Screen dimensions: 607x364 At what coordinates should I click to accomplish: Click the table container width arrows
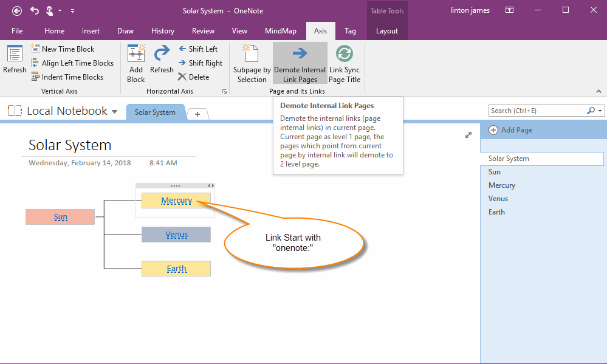pyautogui.click(x=211, y=186)
